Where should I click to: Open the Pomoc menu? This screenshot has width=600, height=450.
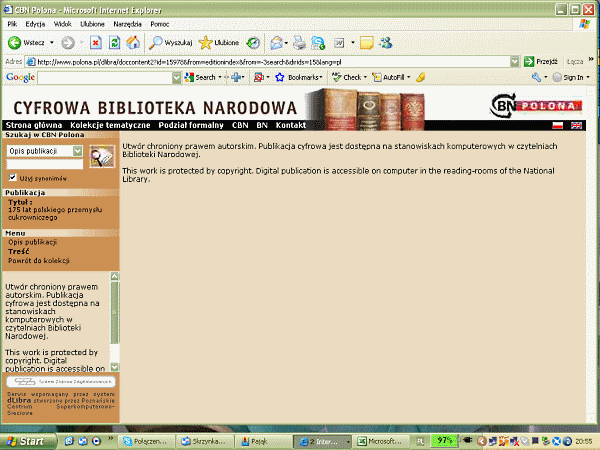[160, 24]
